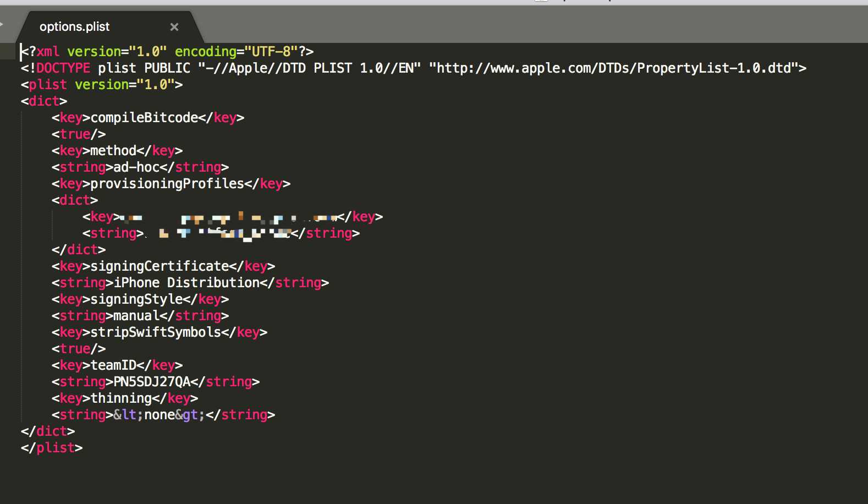
Task: Click the top-level dict opening tag
Action: [44, 101]
